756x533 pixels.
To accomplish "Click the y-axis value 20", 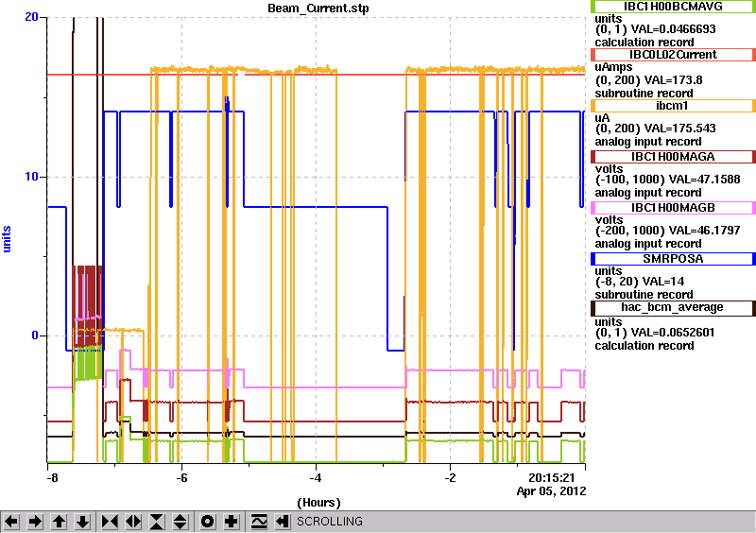I will [31, 17].
